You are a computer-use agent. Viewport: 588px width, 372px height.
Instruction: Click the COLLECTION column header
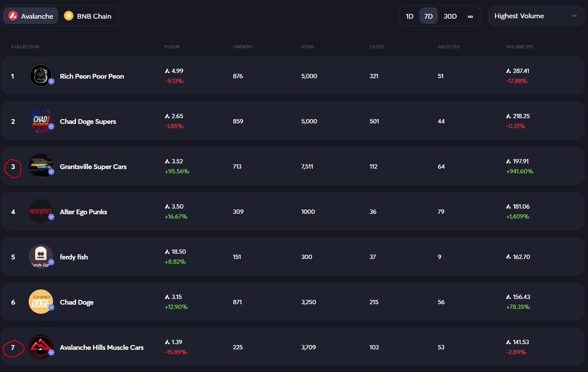pyautogui.click(x=25, y=47)
